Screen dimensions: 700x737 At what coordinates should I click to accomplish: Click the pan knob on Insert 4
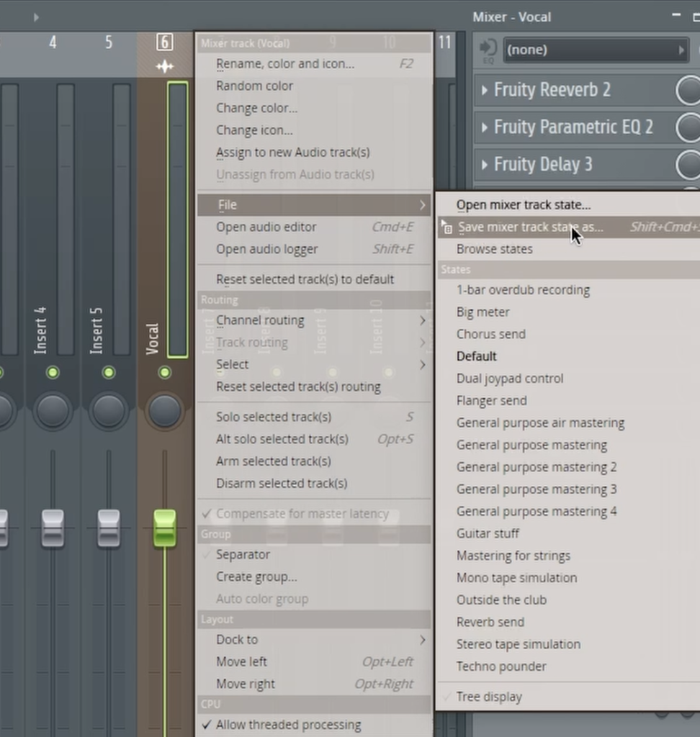point(53,410)
